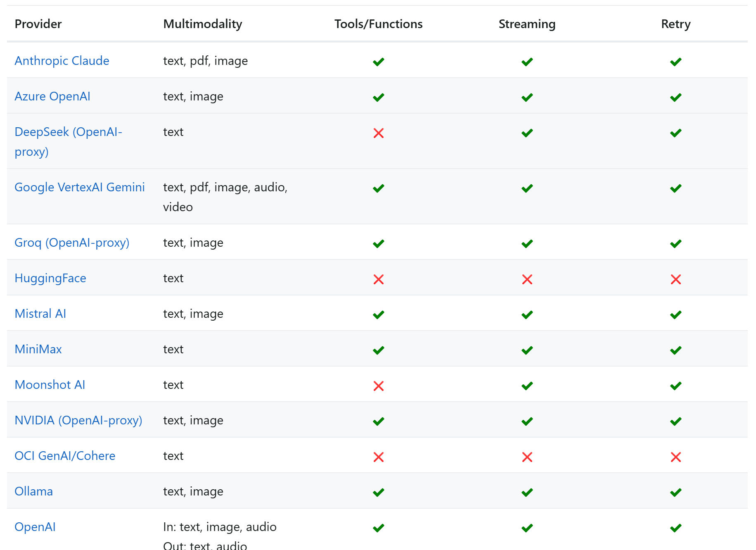
Task: Click Google VertexAI Gemini Retry checkmark
Action: coord(676,188)
